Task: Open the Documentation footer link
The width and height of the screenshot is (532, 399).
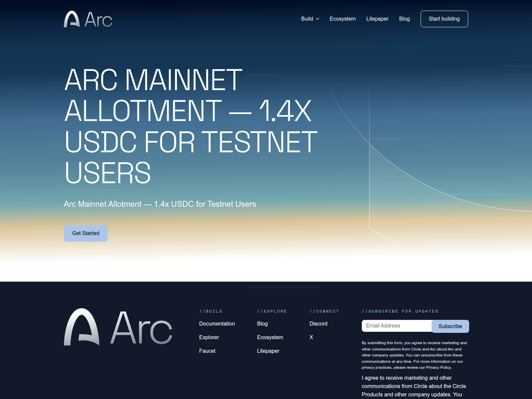Action: (x=217, y=324)
